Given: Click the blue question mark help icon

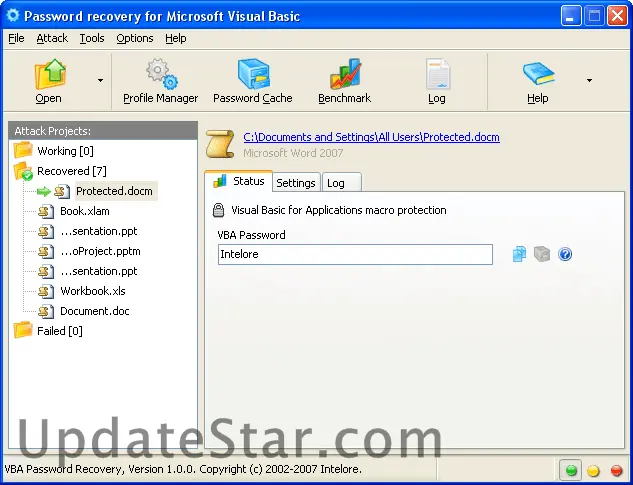Looking at the screenshot, I should click(565, 254).
